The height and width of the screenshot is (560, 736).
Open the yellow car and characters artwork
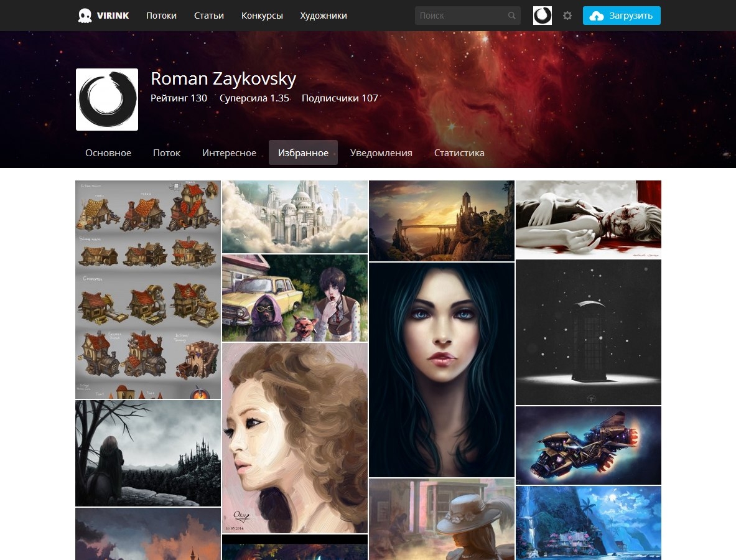(295, 298)
